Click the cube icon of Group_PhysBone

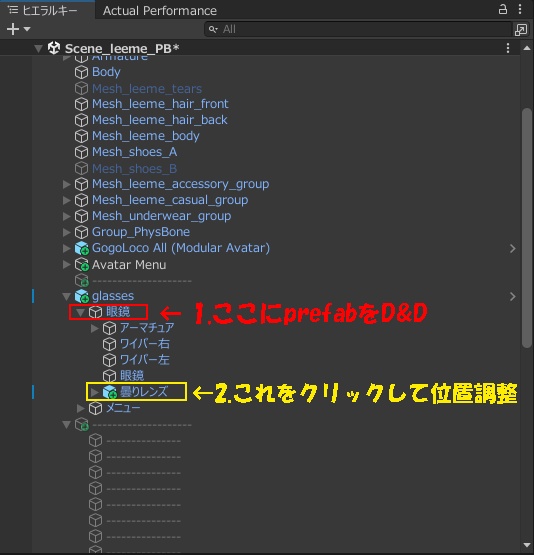pos(81,232)
